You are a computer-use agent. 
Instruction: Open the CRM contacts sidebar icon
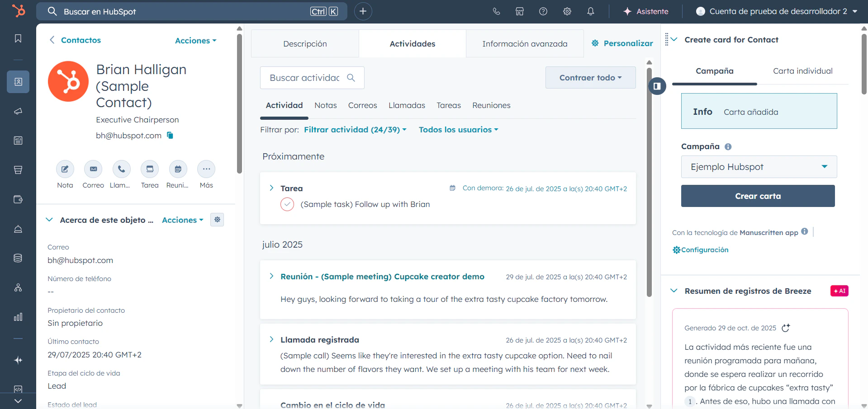[x=18, y=82]
